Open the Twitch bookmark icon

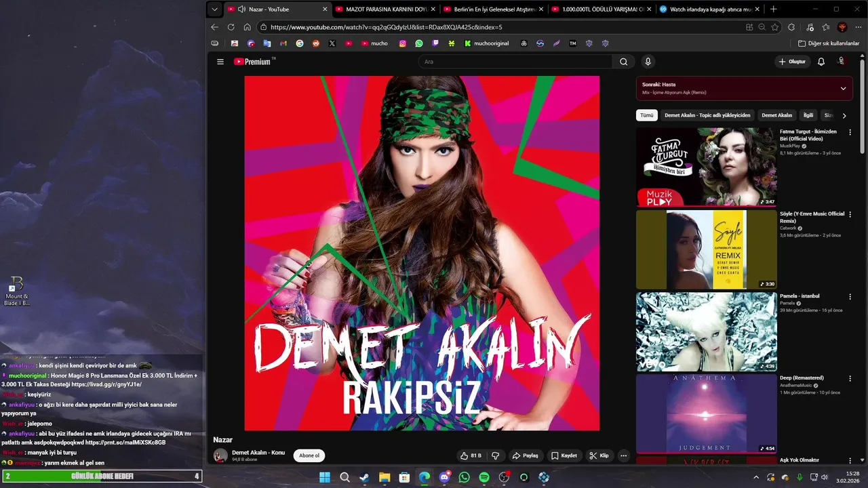[435, 43]
